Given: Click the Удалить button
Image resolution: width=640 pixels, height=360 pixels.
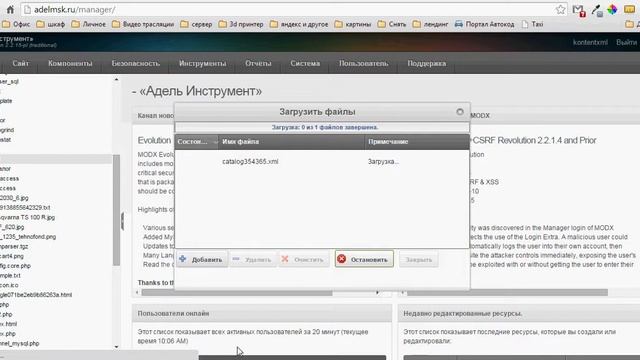Looking at the screenshot, I should point(252,260).
